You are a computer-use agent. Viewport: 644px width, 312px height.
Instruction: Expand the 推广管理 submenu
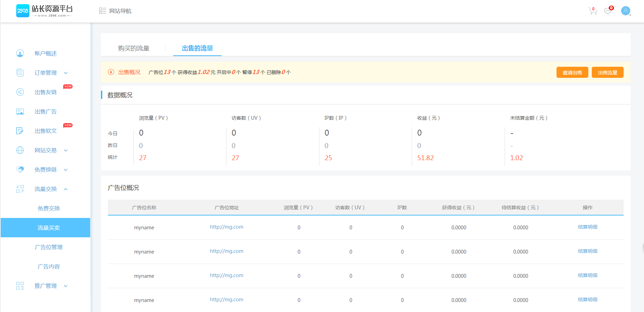[66, 286]
